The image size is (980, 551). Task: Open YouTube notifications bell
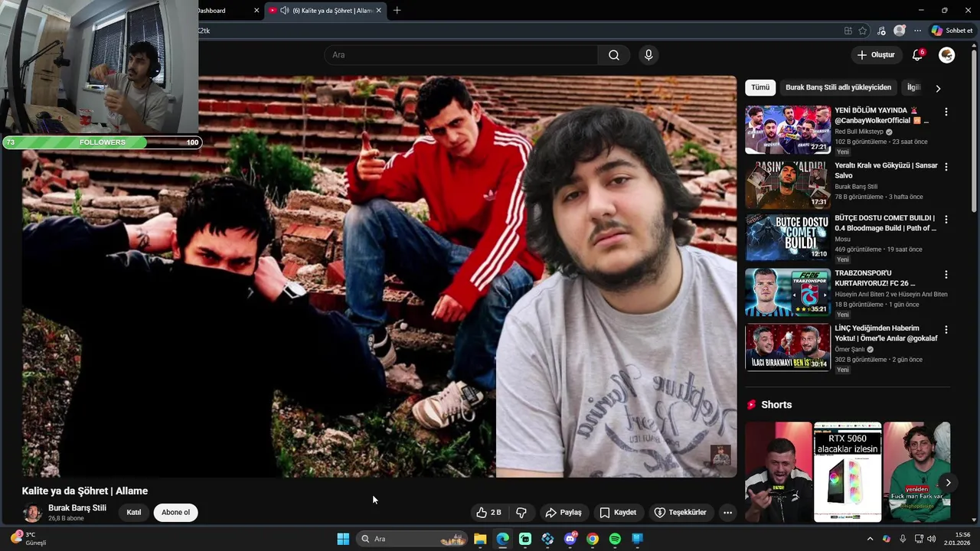tap(917, 55)
